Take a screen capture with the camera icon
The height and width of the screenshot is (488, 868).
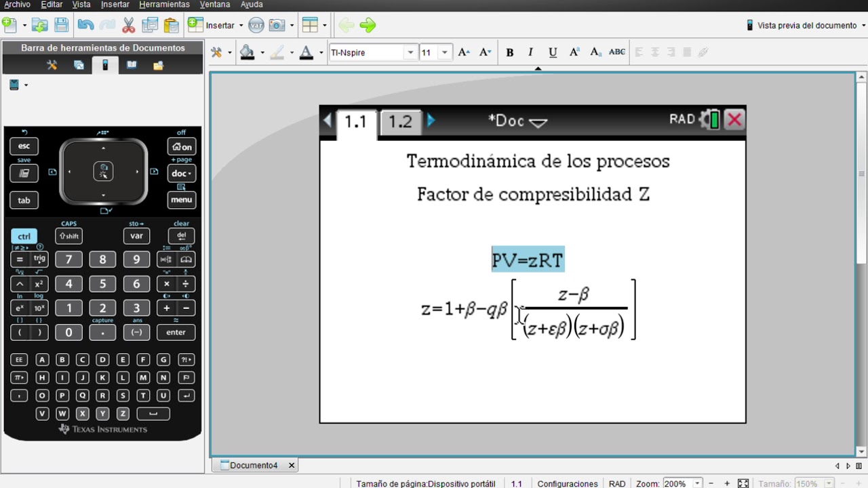[x=277, y=26]
